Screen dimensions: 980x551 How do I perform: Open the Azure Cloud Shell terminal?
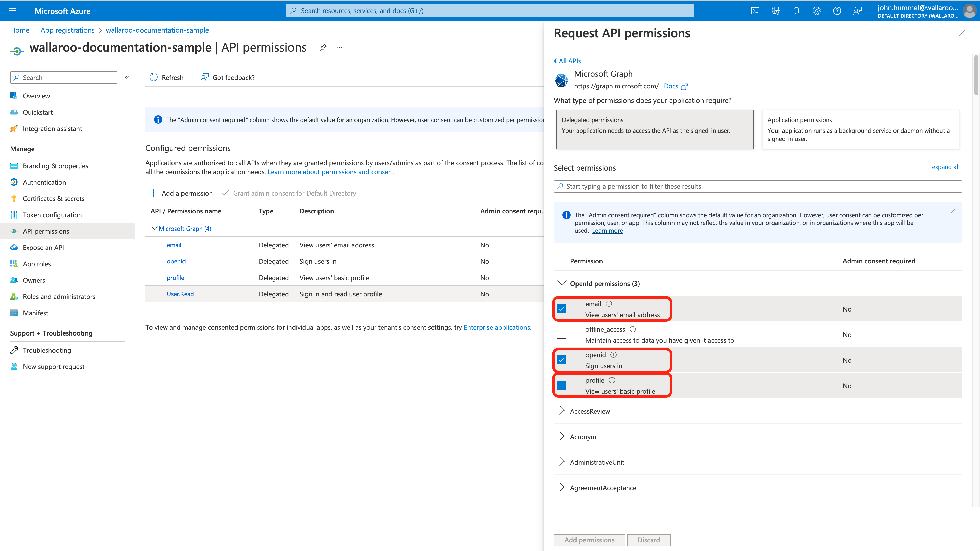[755, 10]
